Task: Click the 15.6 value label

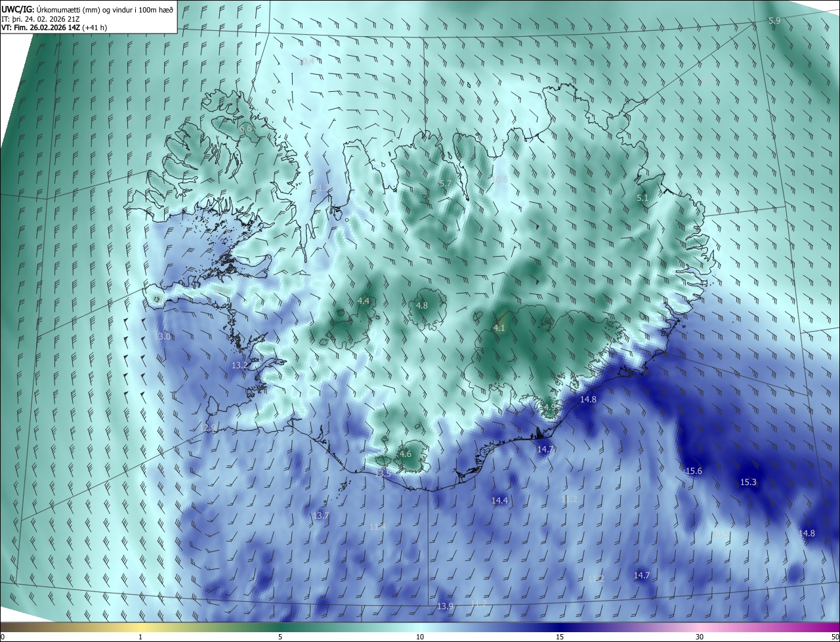Action: pyautogui.click(x=694, y=471)
